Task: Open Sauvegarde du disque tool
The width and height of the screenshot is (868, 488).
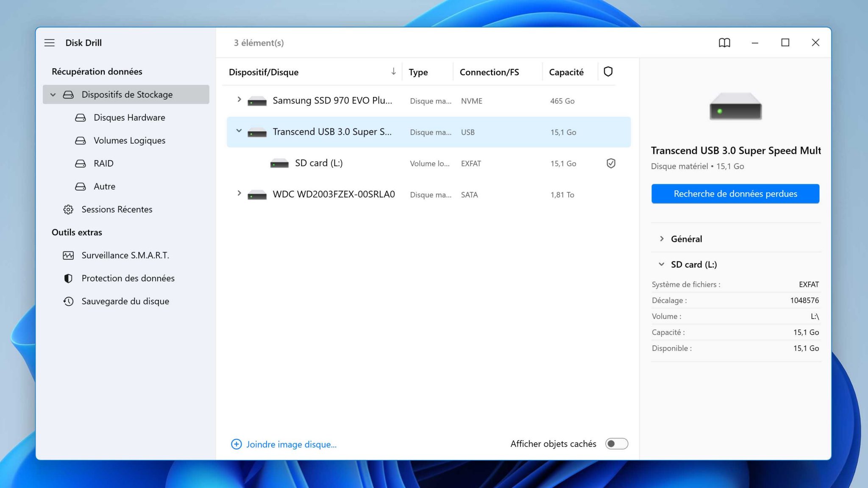Action: pyautogui.click(x=125, y=301)
